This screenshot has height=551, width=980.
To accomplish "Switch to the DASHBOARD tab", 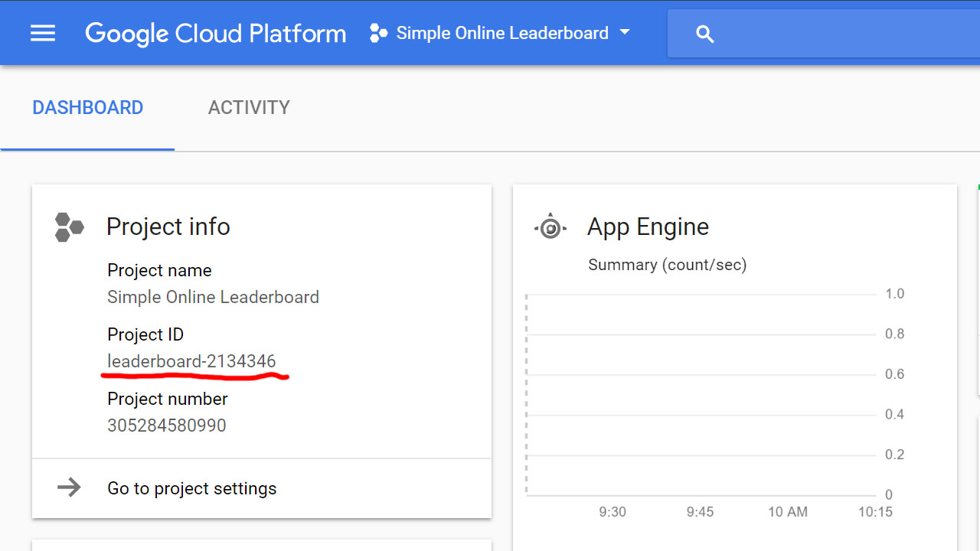I will tap(87, 108).
